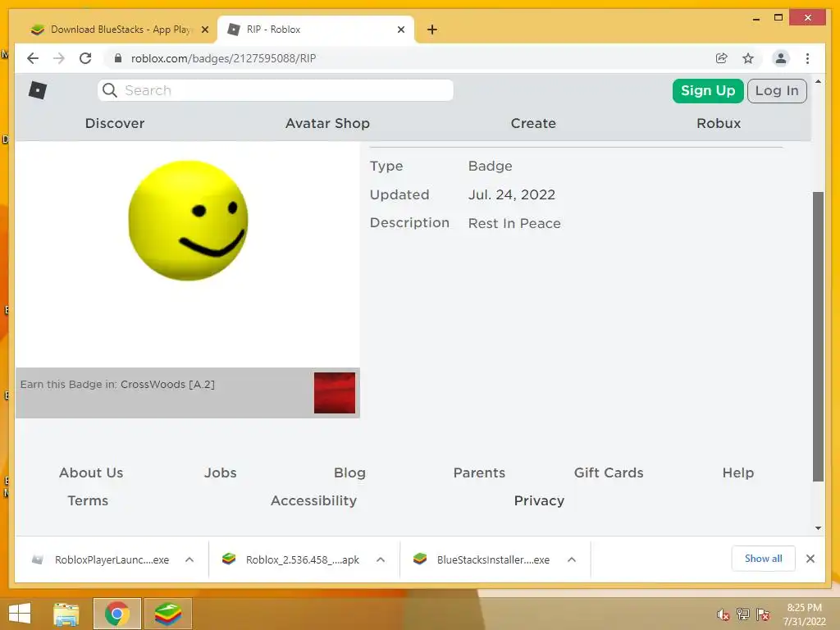Viewport: 840px width, 630px height.
Task: Click the 'Rest In Peace' description text
Action: coord(514,223)
